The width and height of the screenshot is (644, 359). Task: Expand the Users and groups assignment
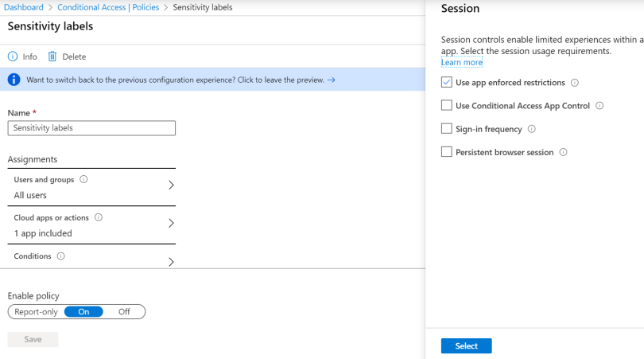point(171,185)
